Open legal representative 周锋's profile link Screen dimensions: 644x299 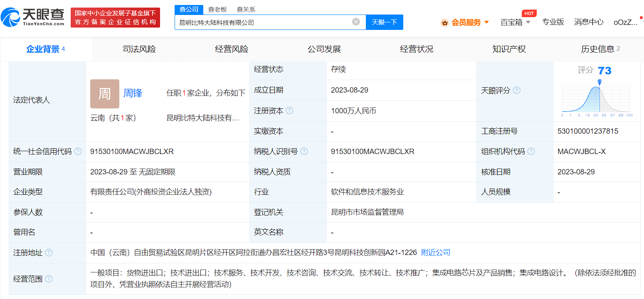coord(133,93)
